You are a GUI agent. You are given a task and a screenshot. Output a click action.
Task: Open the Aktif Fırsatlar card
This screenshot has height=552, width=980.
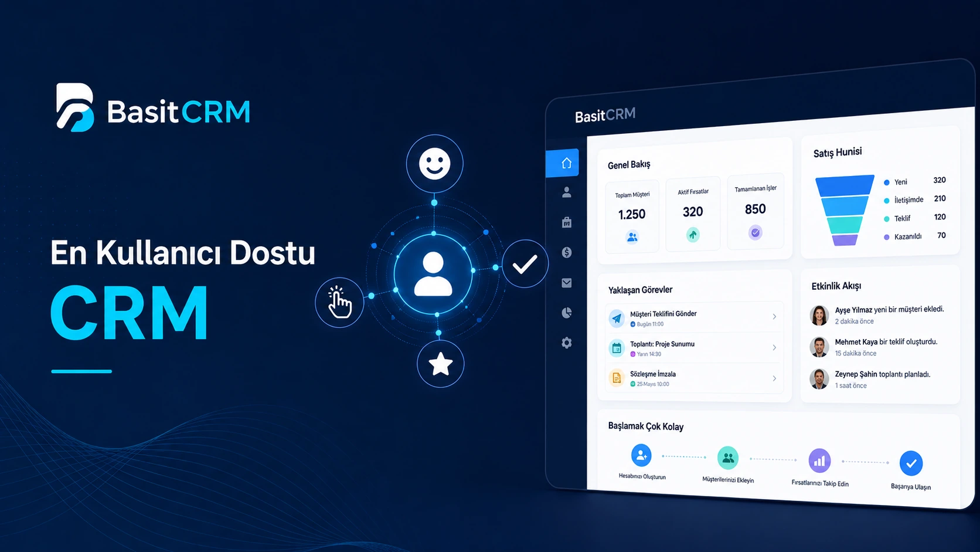[693, 214]
